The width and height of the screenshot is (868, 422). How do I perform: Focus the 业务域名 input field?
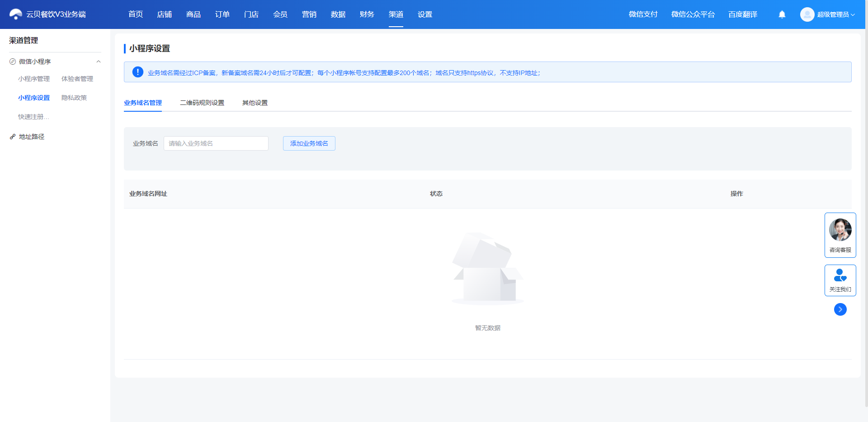coord(216,143)
